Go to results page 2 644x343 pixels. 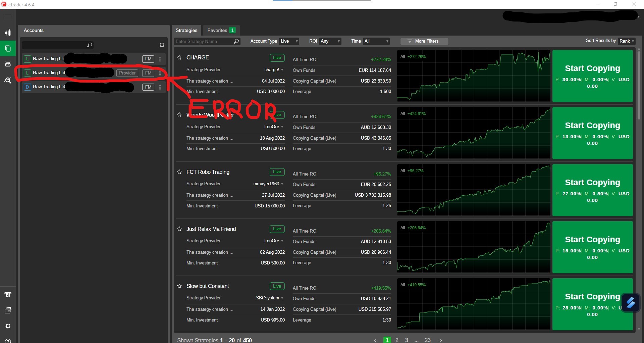click(x=397, y=340)
